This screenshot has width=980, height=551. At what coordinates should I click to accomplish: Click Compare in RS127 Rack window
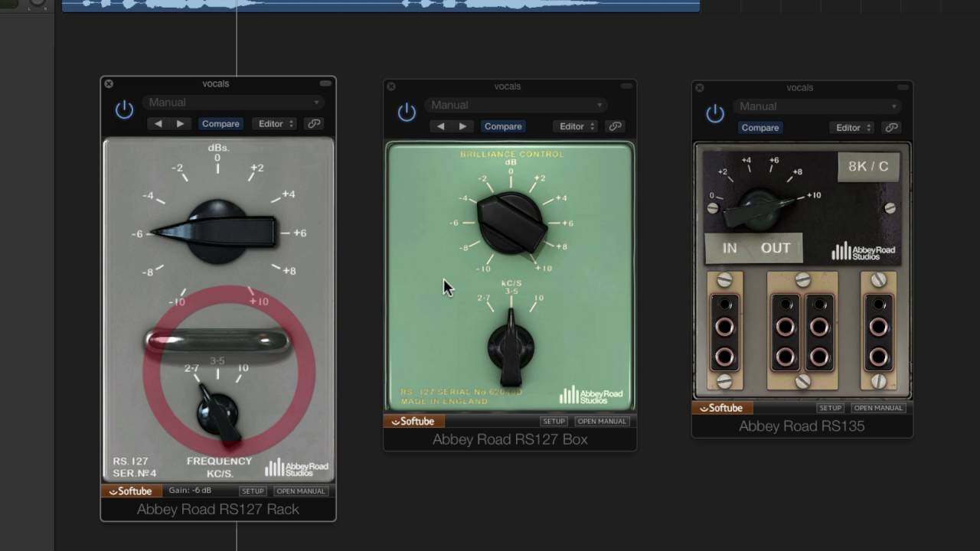tap(220, 124)
